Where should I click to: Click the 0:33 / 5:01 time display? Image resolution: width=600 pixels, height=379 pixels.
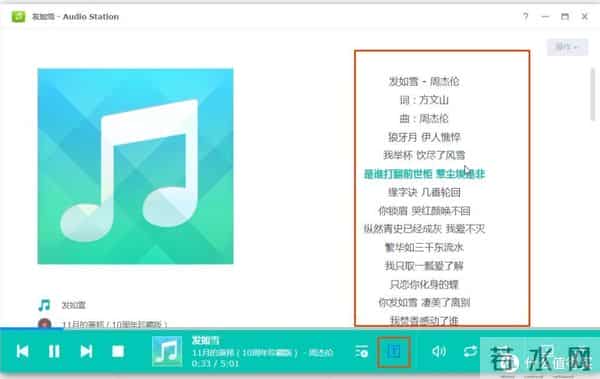click(x=215, y=363)
